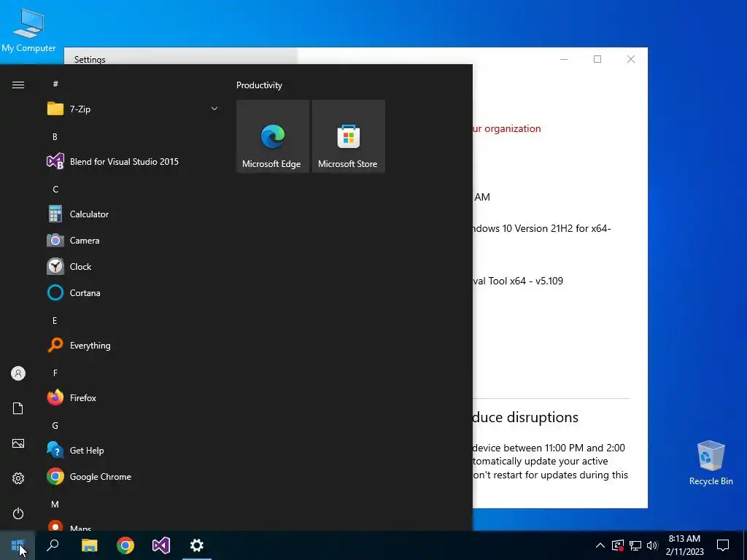Show hidden system tray icons

tap(600, 545)
